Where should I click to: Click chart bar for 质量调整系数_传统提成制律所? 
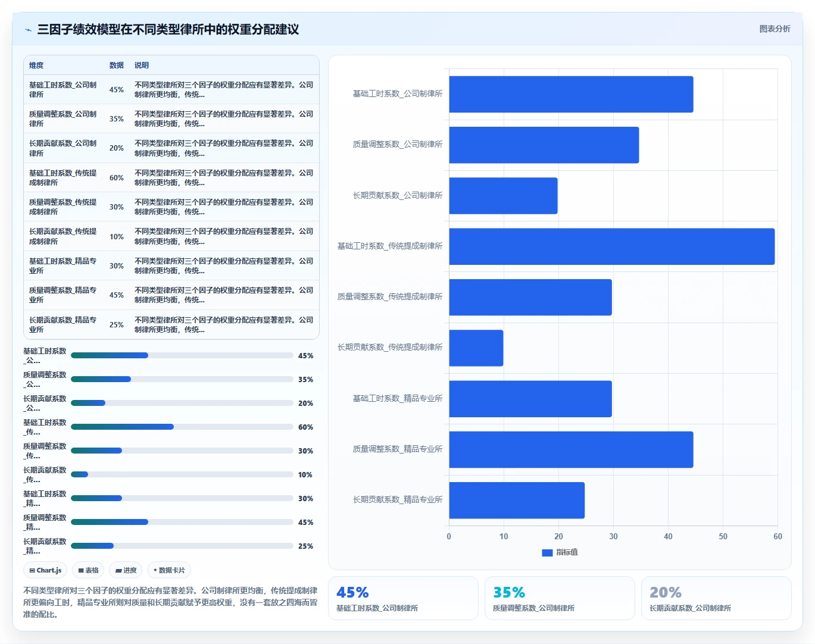(530, 298)
